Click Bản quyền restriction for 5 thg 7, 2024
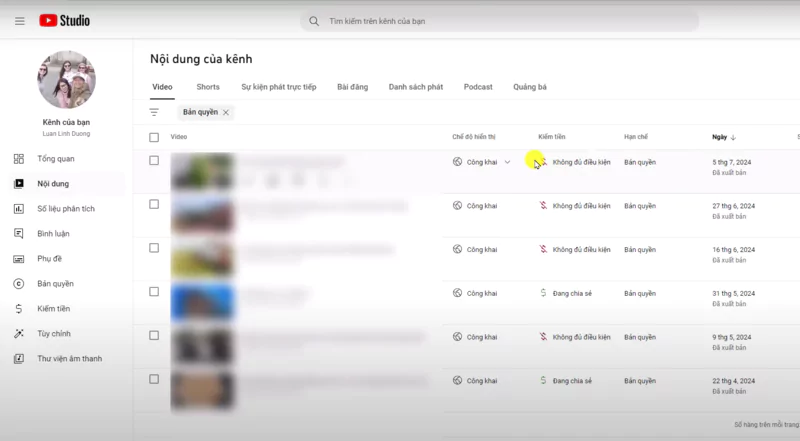Screen dimensions: 800x441 pyautogui.click(x=640, y=162)
